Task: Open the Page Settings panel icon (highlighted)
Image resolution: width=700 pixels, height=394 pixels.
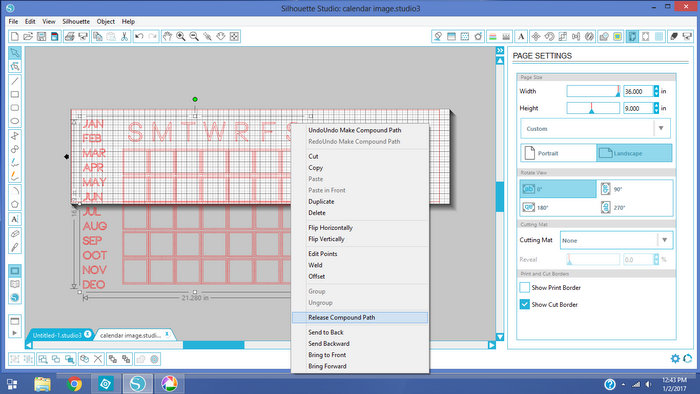Action: 632,36
